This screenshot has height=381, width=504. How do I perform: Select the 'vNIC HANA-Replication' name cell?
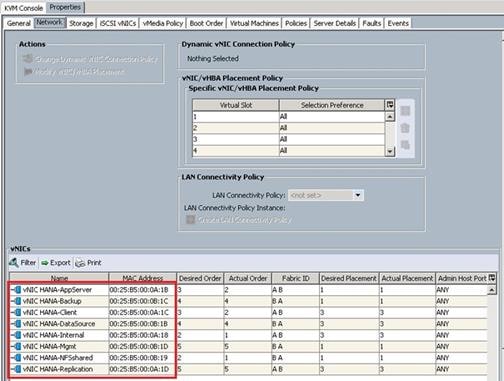[x=58, y=369]
